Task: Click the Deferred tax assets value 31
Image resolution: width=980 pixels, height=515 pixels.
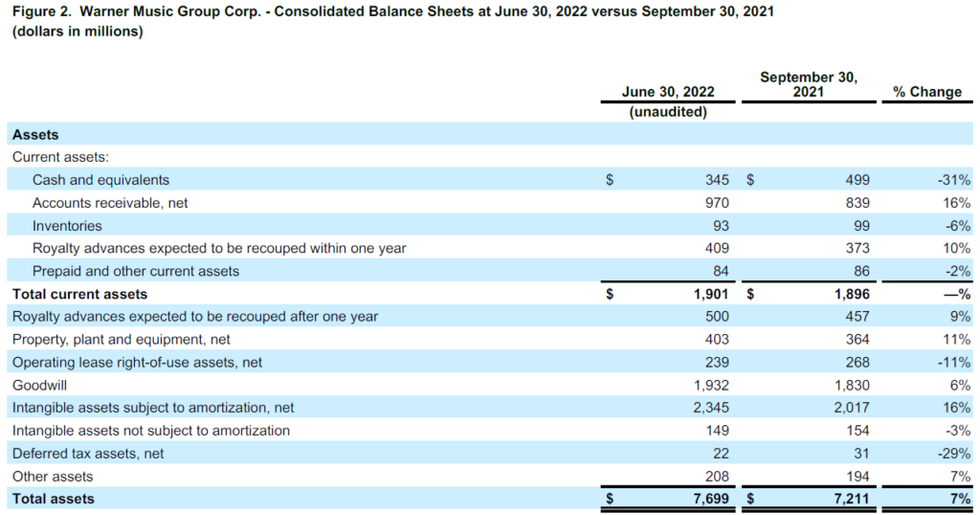Action: coord(861,453)
